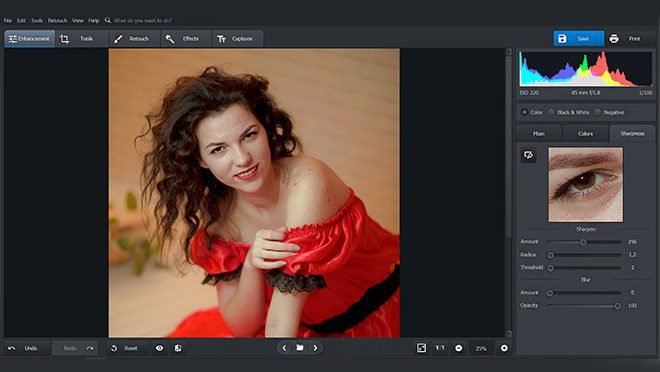Click the 'What do you want to do?' search field
This screenshot has height=372, width=660.
(x=143, y=20)
